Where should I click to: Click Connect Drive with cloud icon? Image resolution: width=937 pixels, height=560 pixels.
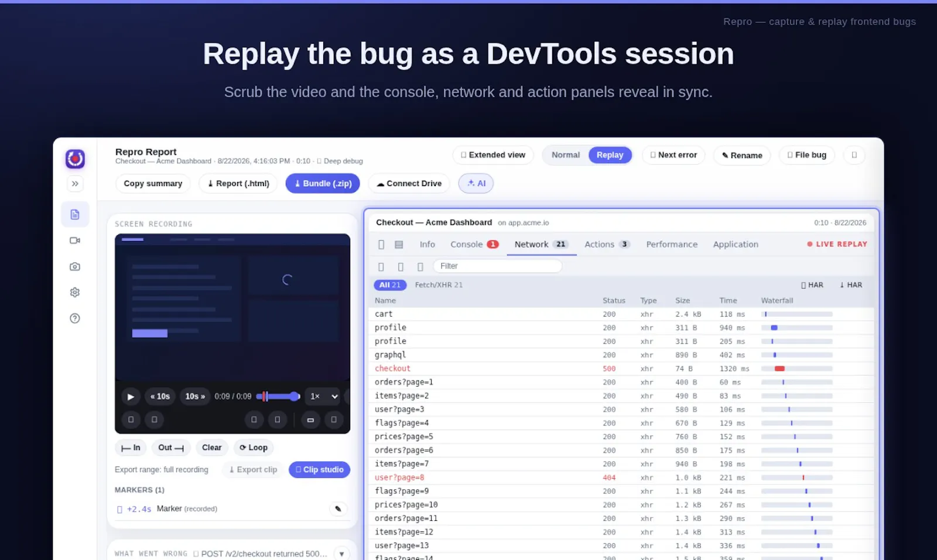[x=409, y=183]
